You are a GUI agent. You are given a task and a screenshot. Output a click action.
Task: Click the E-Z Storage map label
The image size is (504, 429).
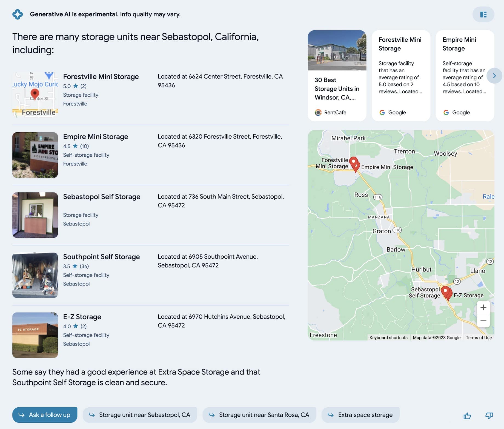468,295
